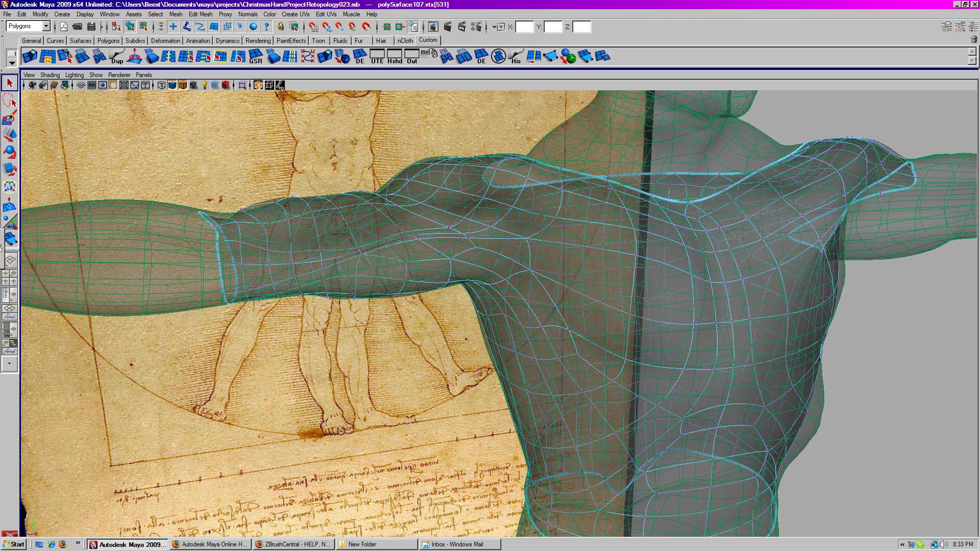Show the Channel Box sidebar icon

point(973,27)
